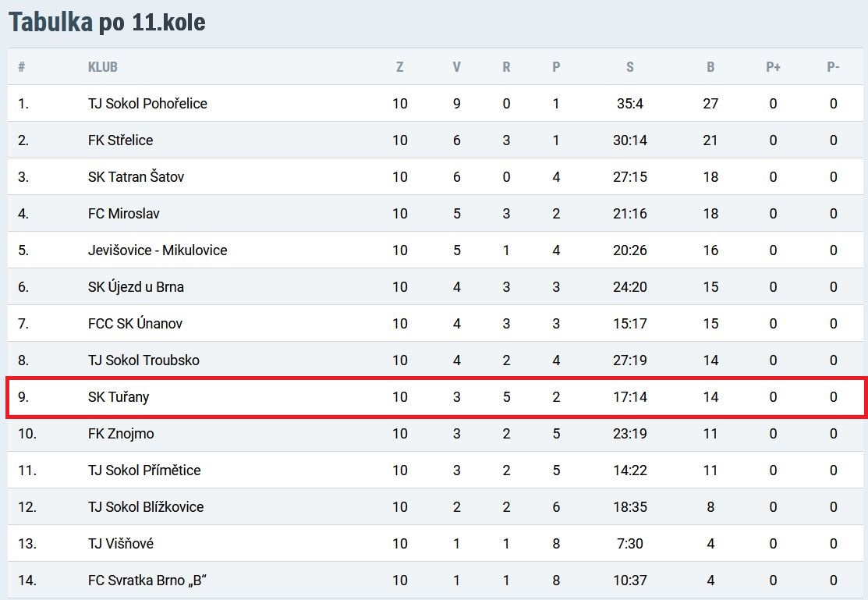This screenshot has width=868, height=600.
Task: Click FK Znojmo club name
Action: click(x=121, y=433)
